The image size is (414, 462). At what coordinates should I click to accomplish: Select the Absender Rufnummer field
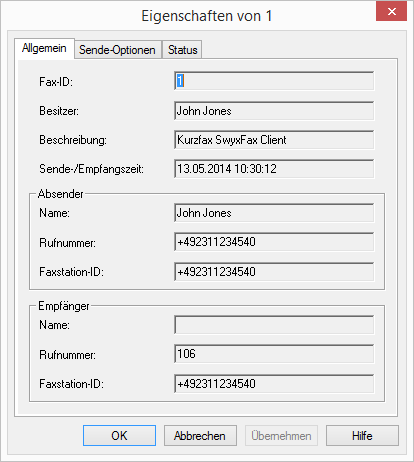coord(274,242)
